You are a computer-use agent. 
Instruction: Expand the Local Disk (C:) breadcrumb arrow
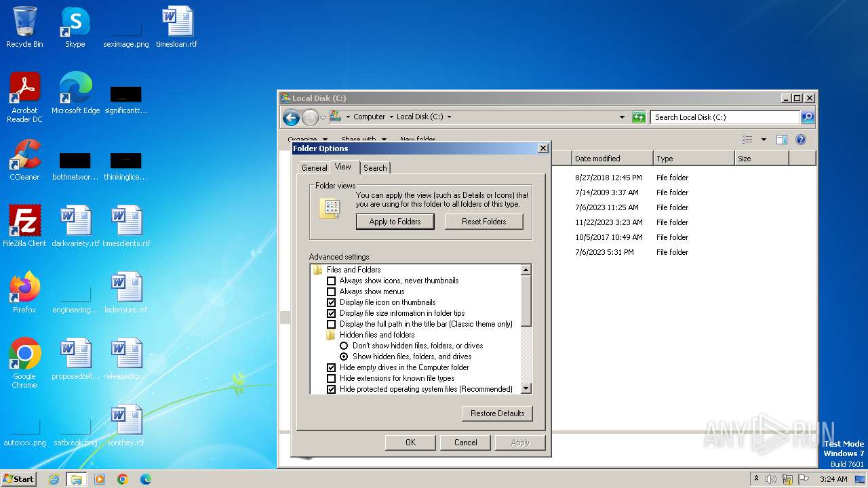tap(449, 117)
